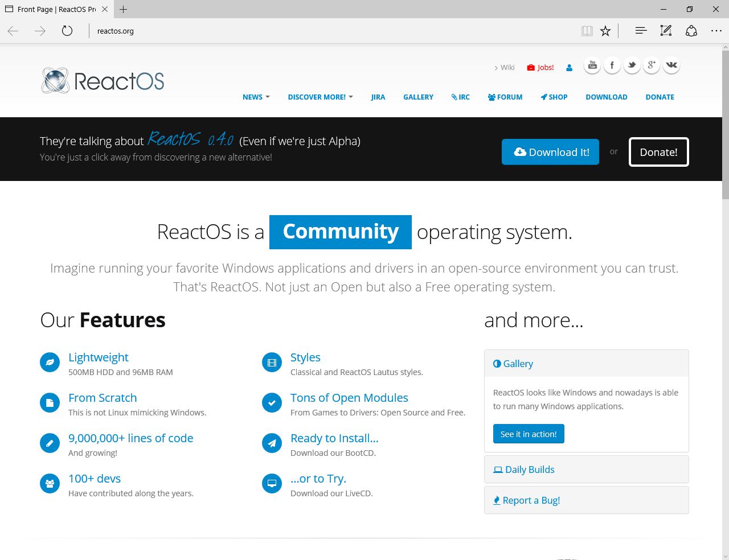The image size is (729, 560).
Task: Expand the NEWS dropdown menu
Action: click(256, 97)
